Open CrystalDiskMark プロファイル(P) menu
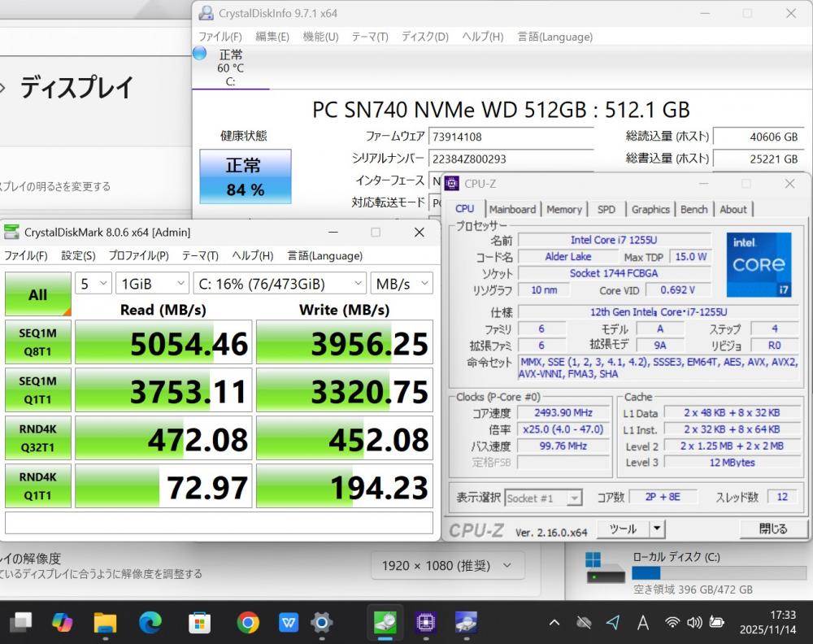This screenshot has width=813, height=644. point(138,255)
